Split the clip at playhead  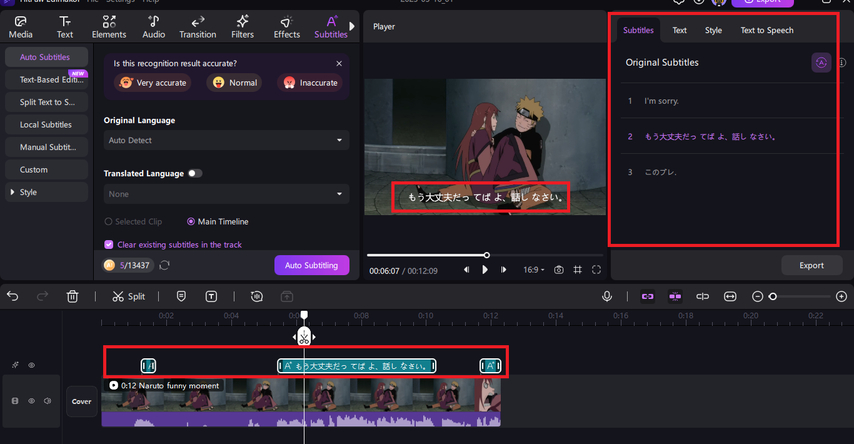[x=129, y=296]
